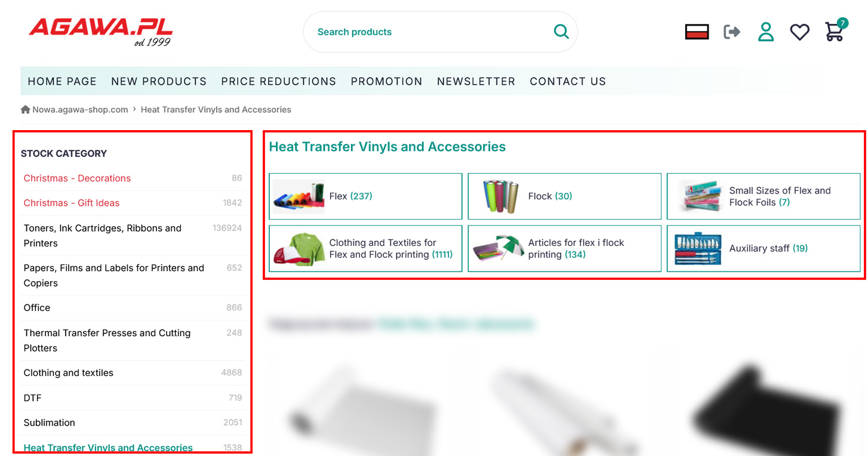Select Christmas - Decorations category

click(x=77, y=178)
